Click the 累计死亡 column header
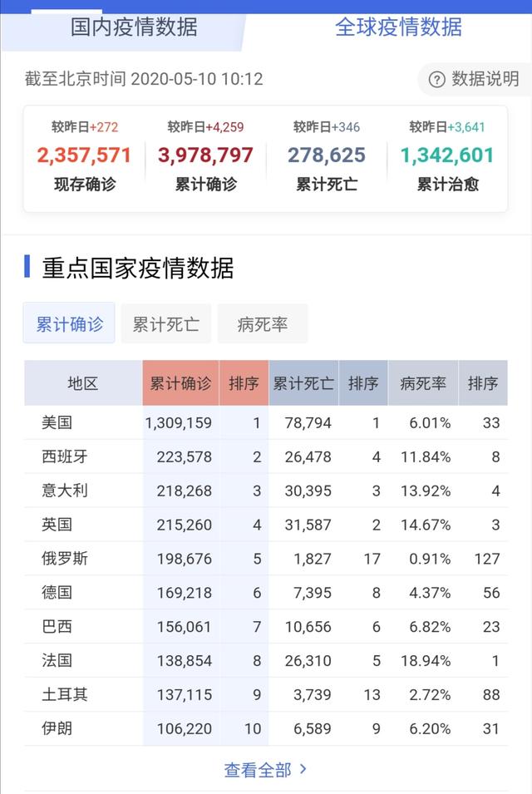Screen dimensions: 532x794 click(303, 383)
